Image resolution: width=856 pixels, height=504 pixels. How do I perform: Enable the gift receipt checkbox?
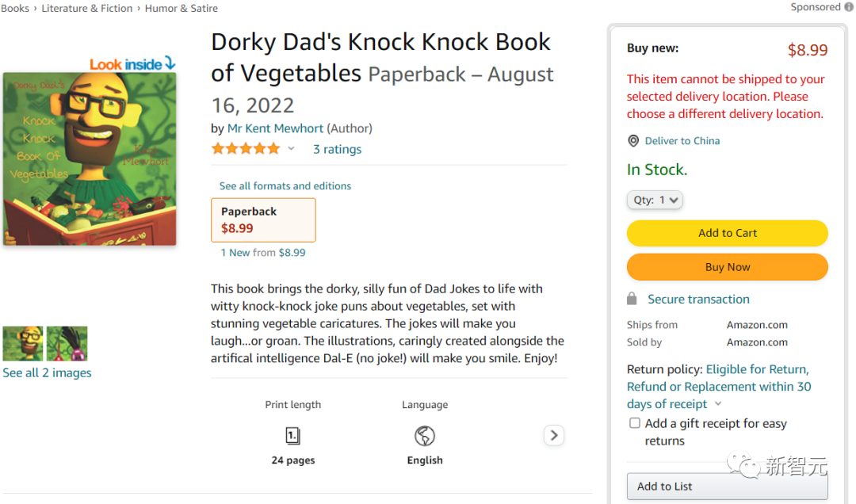tap(635, 423)
